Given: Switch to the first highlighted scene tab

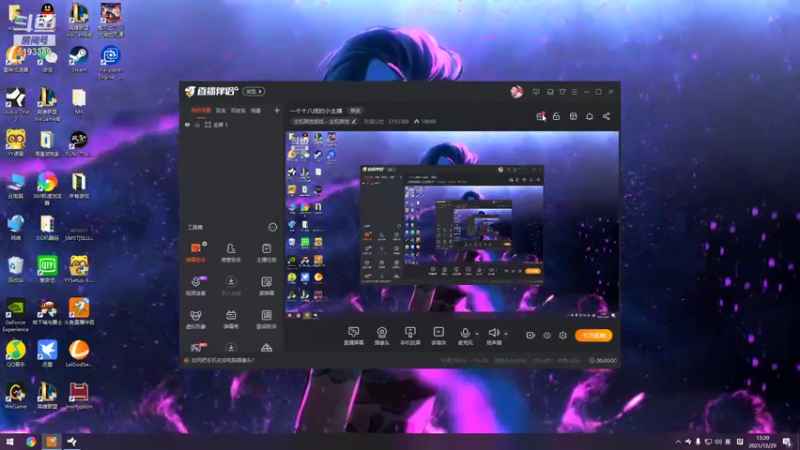Looking at the screenshot, I should (x=201, y=110).
